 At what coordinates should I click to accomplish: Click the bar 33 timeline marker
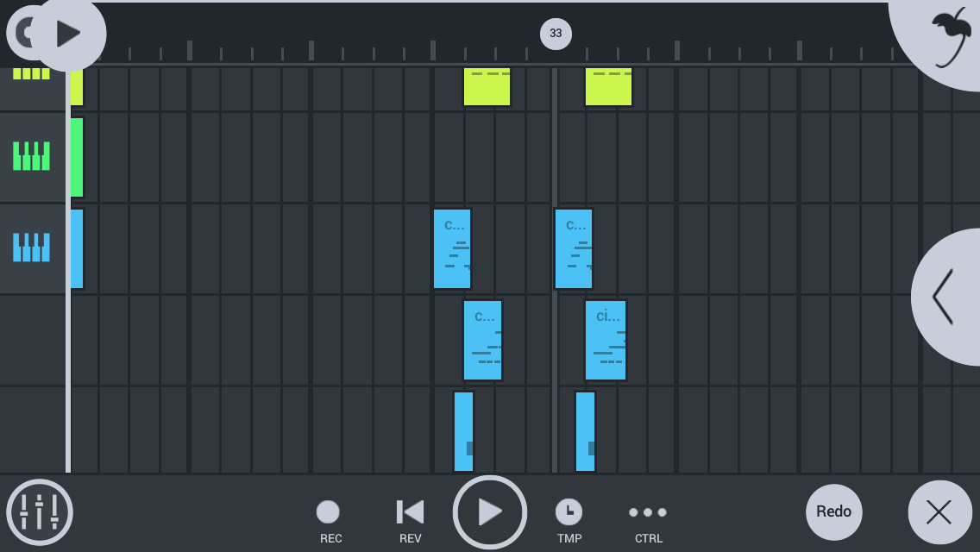[x=556, y=34]
